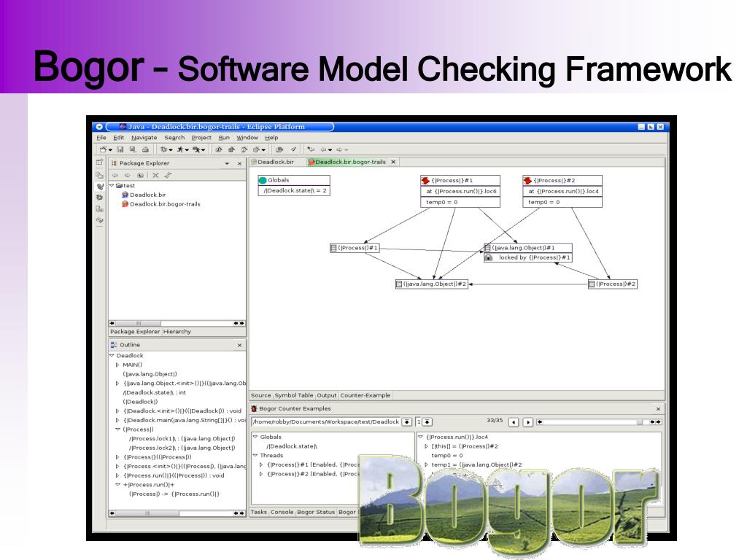Select the Hierarchy tab
Screen dimensions: 747x560
point(177,332)
